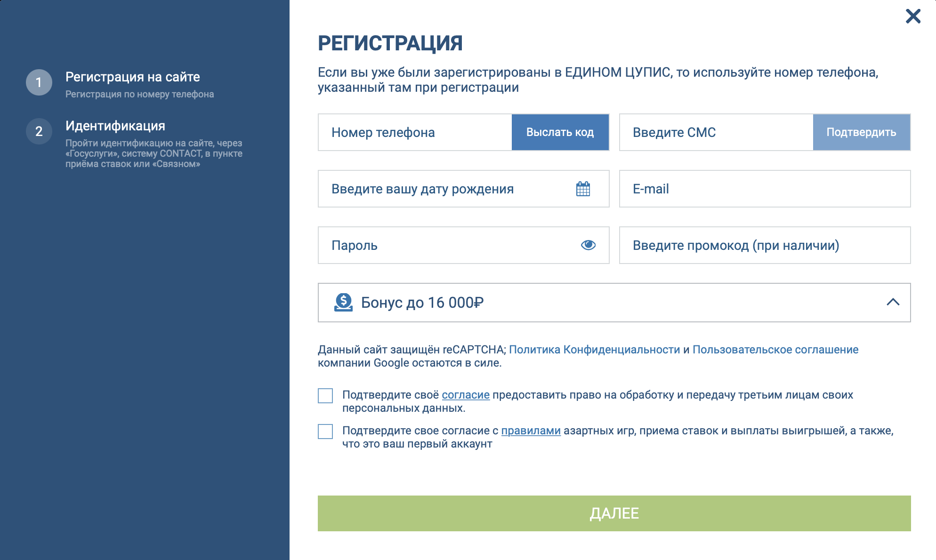Close the registration dialog with X

(913, 16)
